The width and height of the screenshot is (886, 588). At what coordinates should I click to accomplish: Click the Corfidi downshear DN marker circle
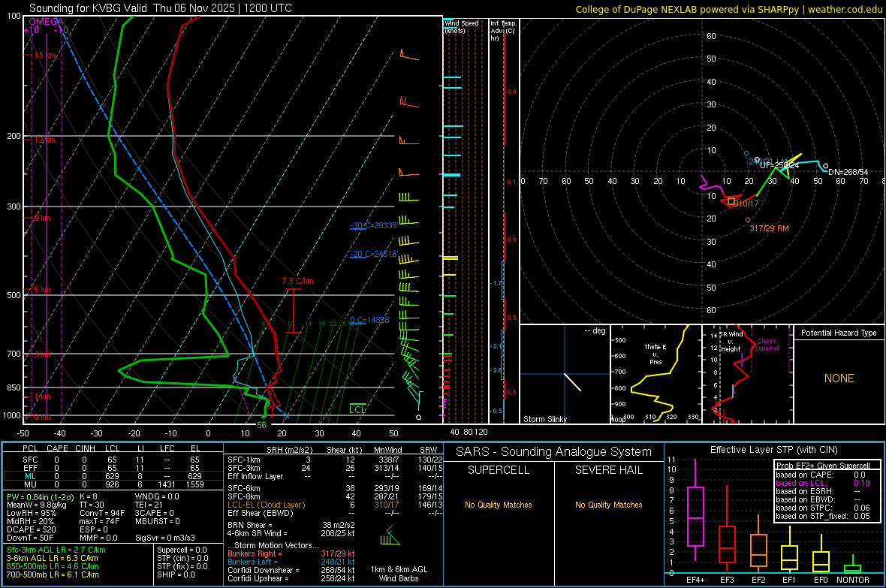[x=825, y=166]
